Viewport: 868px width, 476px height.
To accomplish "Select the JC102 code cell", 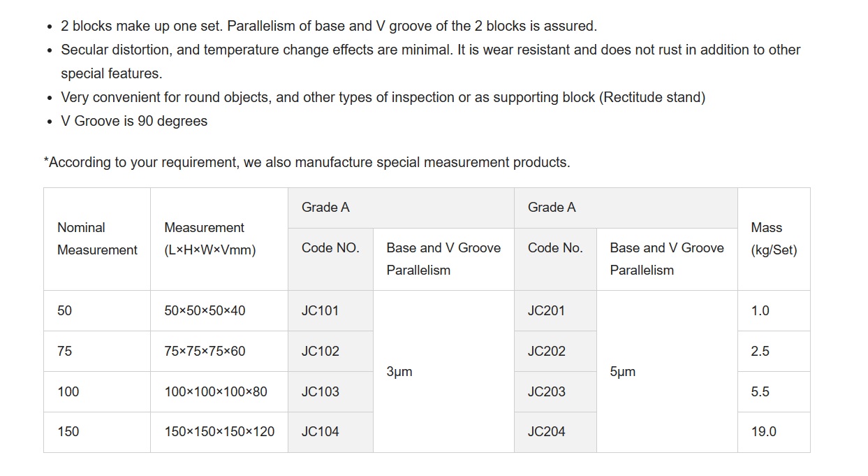I will point(330,352).
